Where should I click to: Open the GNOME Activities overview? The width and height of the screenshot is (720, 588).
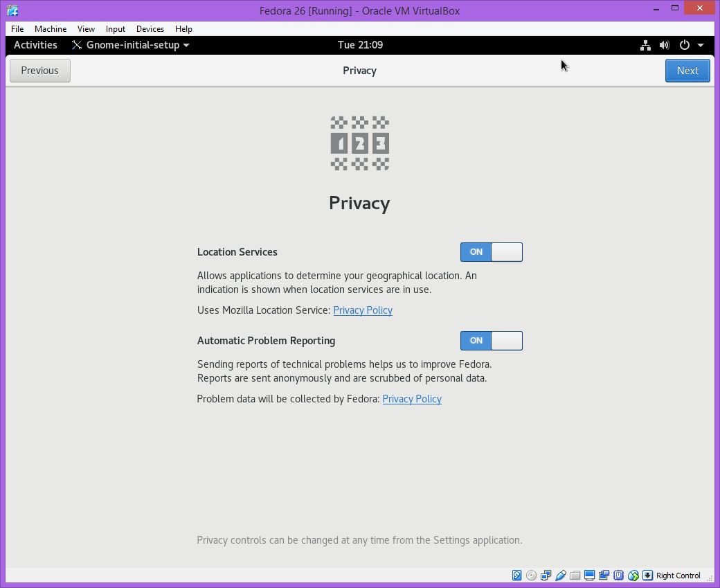pyautogui.click(x=35, y=45)
